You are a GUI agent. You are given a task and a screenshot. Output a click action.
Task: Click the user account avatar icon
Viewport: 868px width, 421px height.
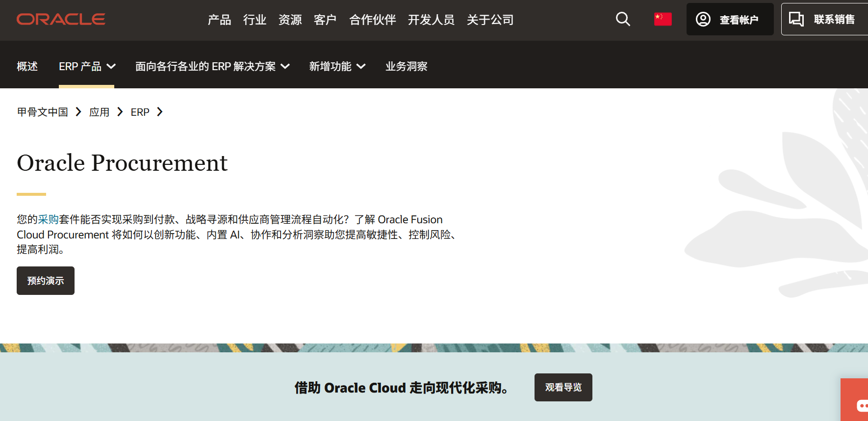click(x=703, y=19)
